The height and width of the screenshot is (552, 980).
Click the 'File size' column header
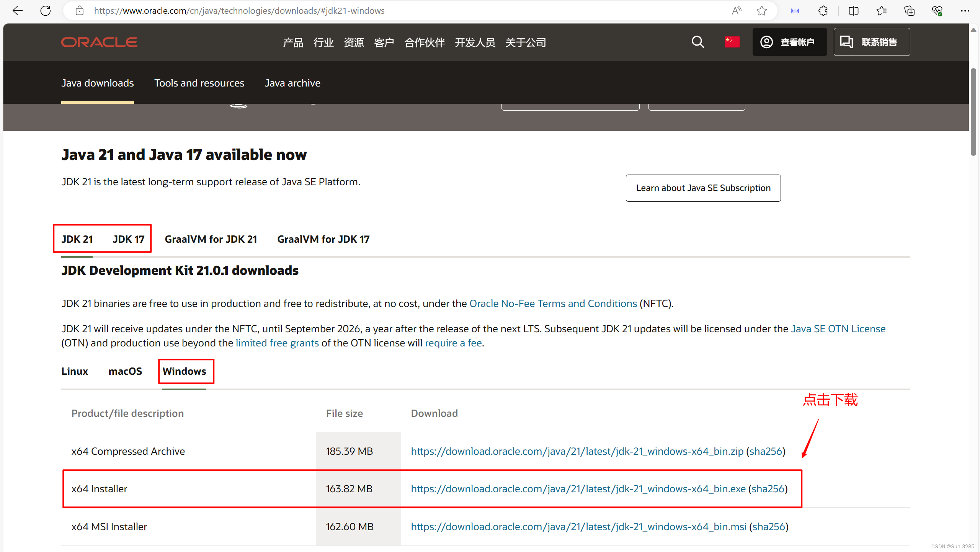[x=345, y=413]
